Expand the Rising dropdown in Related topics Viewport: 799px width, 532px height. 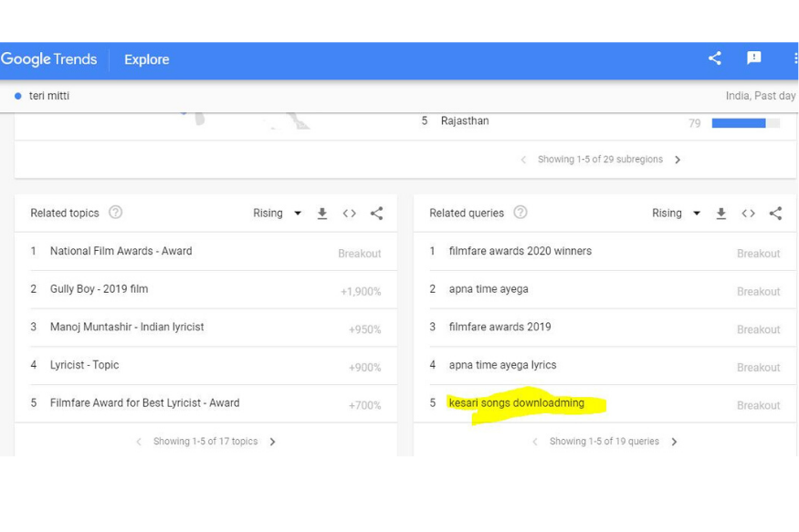click(x=278, y=214)
